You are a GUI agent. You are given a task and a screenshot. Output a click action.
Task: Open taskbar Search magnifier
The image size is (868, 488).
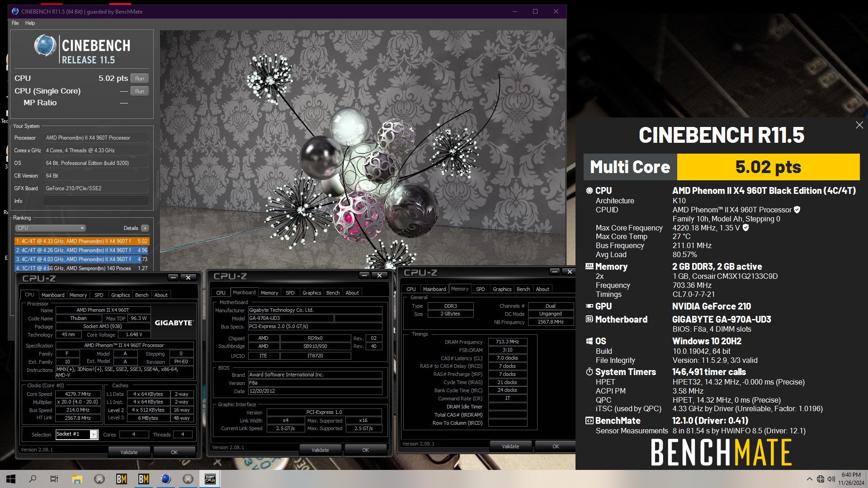point(33,479)
